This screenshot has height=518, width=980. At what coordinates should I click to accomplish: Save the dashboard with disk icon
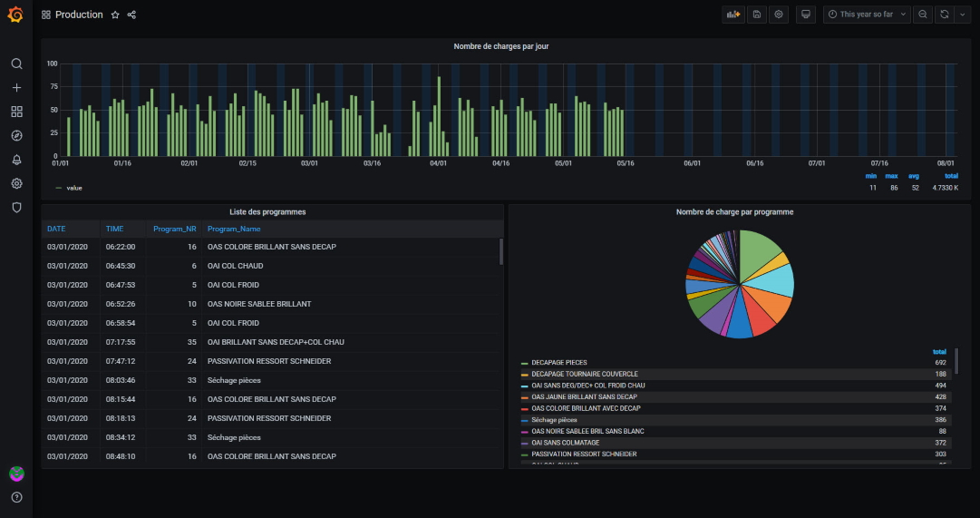click(x=756, y=15)
